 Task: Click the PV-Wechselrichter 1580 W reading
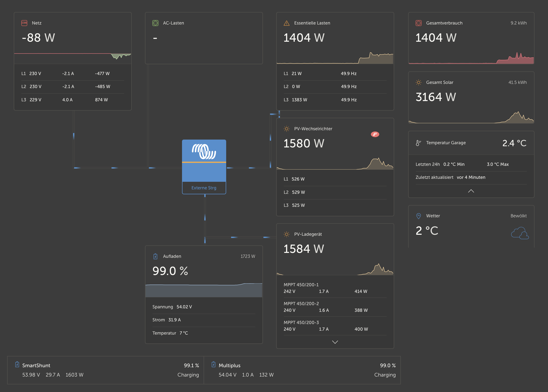tap(304, 144)
